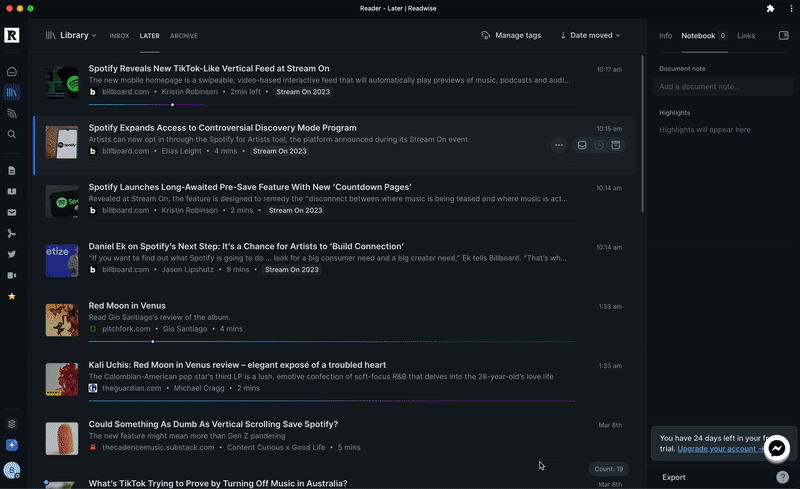Click the Export button

click(673, 477)
